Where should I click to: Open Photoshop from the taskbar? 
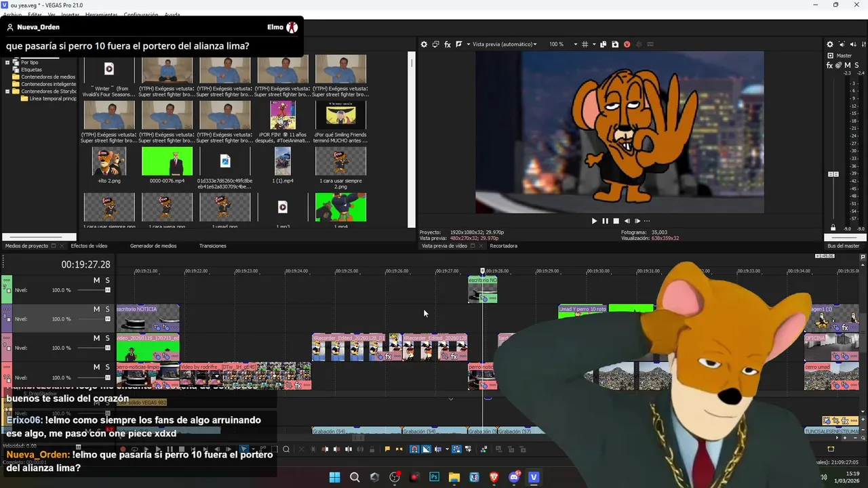pos(434,477)
